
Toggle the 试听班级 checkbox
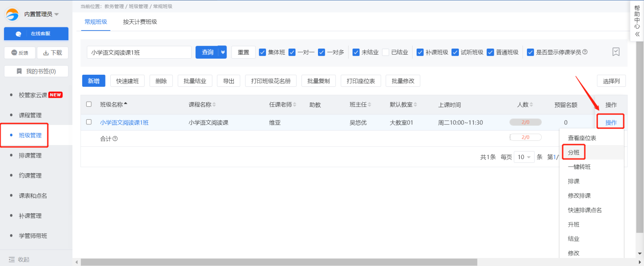coord(455,52)
